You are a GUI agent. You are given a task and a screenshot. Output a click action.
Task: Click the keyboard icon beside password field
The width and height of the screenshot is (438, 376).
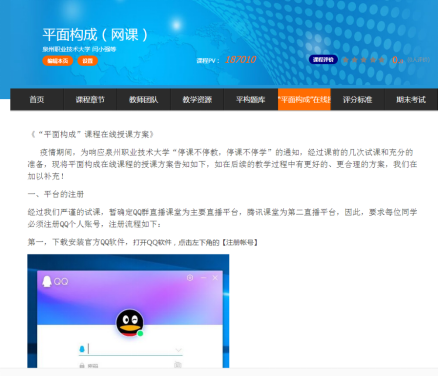(178, 365)
